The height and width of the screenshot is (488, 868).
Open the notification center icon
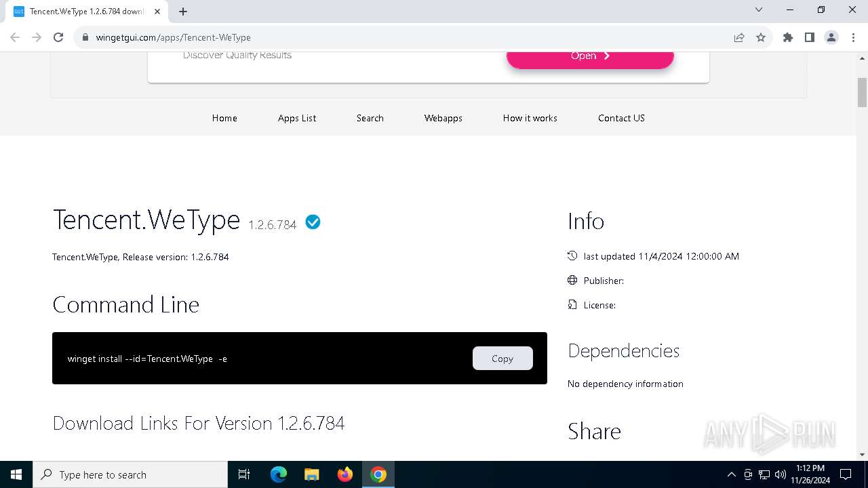(846, 474)
